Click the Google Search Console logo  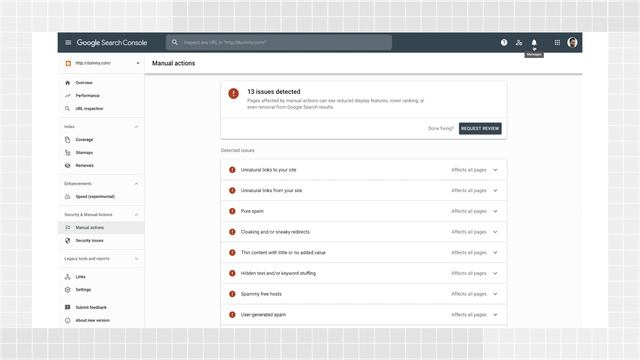click(x=112, y=42)
